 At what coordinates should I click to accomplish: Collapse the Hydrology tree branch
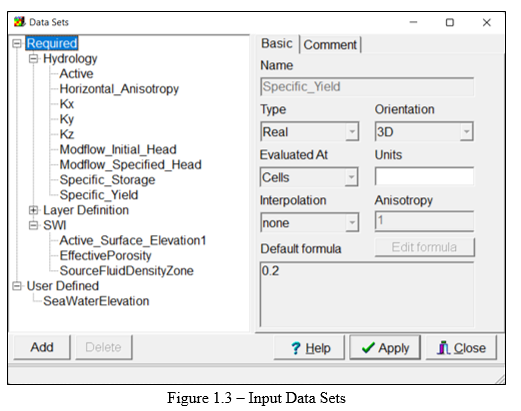pos(33,59)
